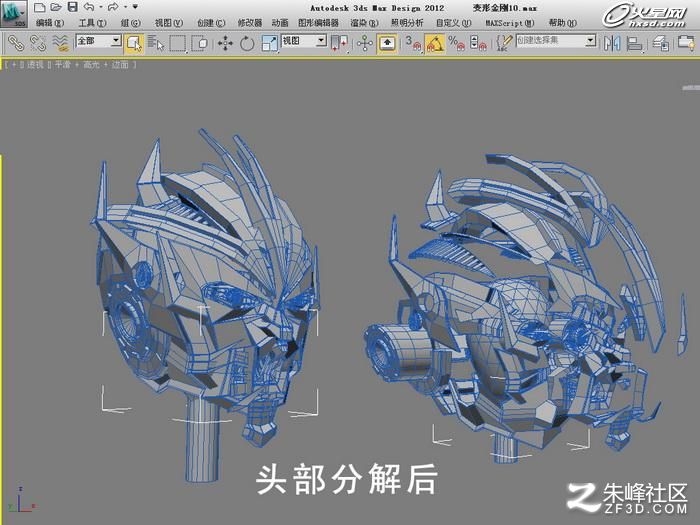Click the viewport shading label 平滑 + 高光 + 边面

[x=91, y=65]
